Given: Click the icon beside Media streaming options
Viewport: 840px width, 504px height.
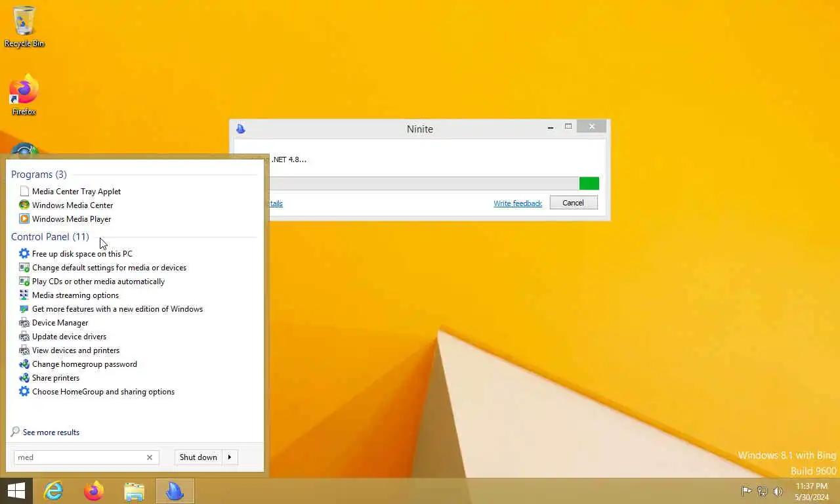Looking at the screenshot, I should tap(24, 295).
